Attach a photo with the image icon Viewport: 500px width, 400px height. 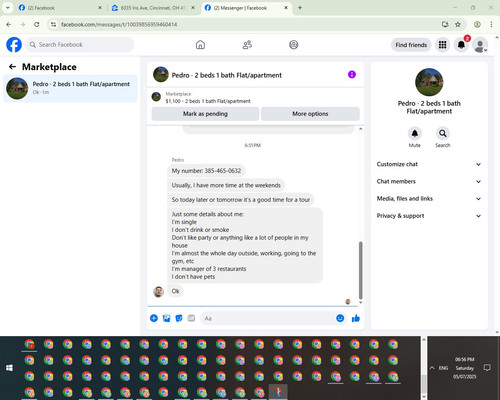(166, 318)
